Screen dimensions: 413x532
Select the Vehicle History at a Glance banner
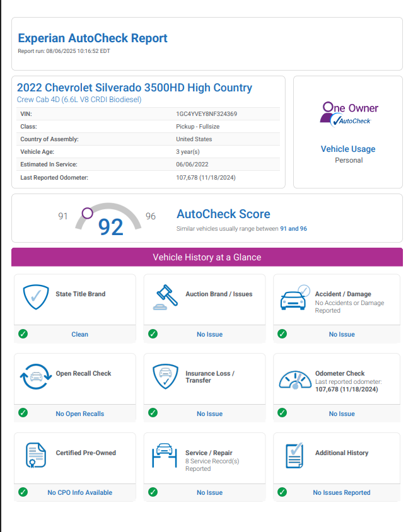point(207,257)
